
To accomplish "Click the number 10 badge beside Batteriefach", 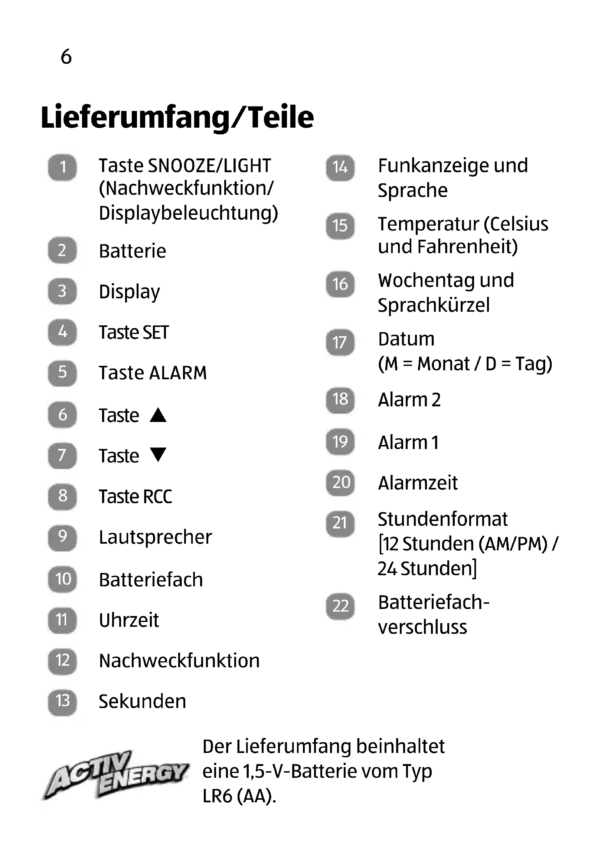I will click(x=62, y=579).
